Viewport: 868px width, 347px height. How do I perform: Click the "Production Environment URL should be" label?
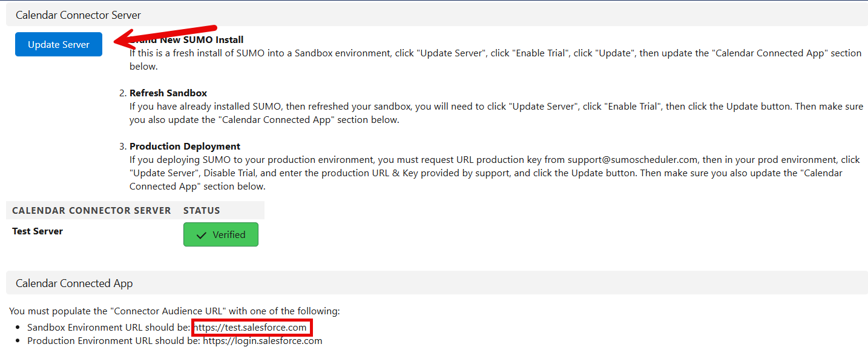pos(113,341)
